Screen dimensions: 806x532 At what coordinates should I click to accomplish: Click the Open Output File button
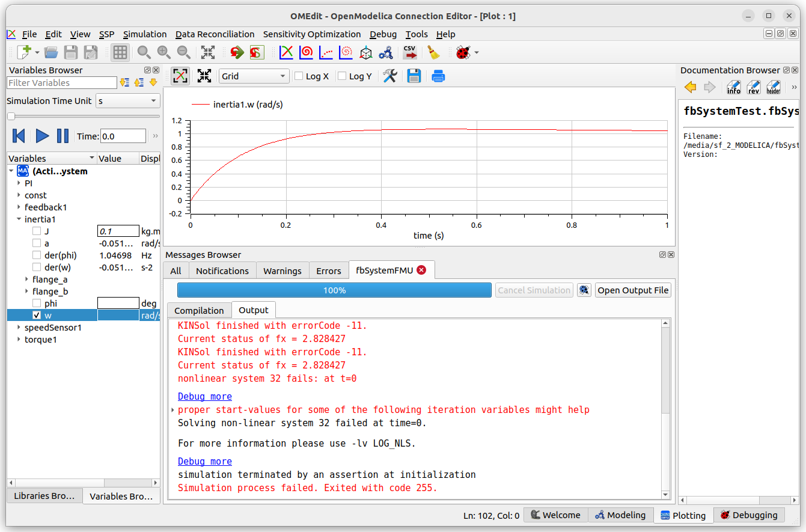click(633, 290)
